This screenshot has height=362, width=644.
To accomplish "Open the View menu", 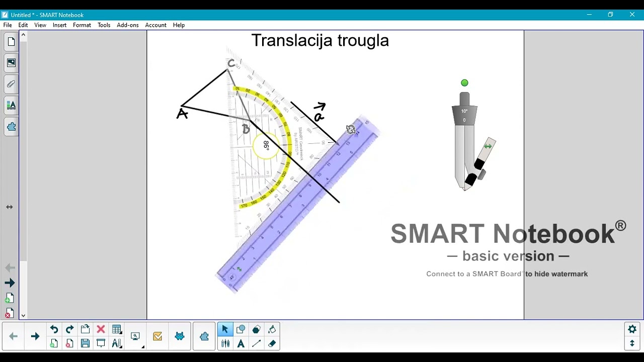I will pyautogui.click(x=40, y=25).
